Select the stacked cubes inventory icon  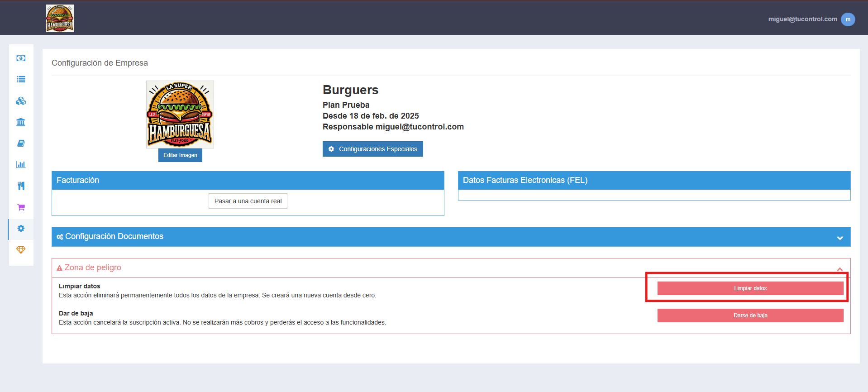click(21, 100)
